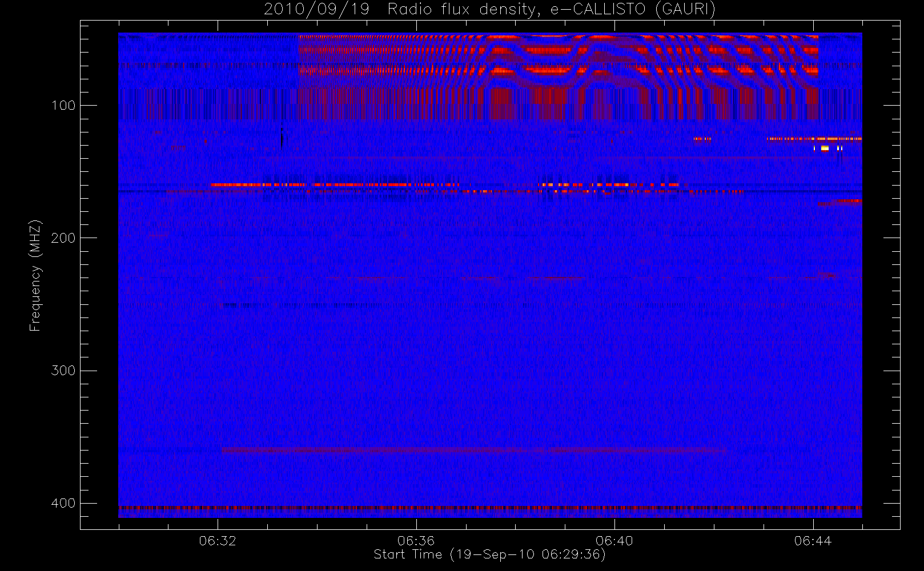Click the '06:44' time tick label

(813, 541)
